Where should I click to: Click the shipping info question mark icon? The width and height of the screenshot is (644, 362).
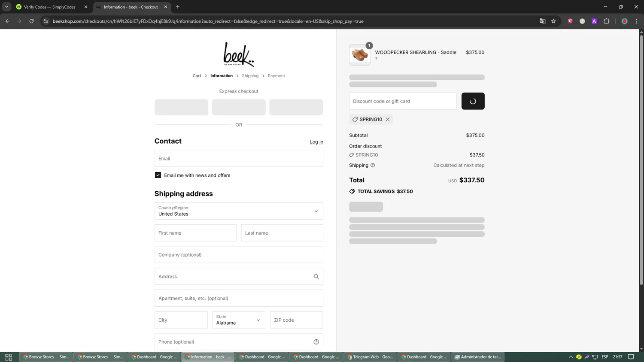[373, 166]
